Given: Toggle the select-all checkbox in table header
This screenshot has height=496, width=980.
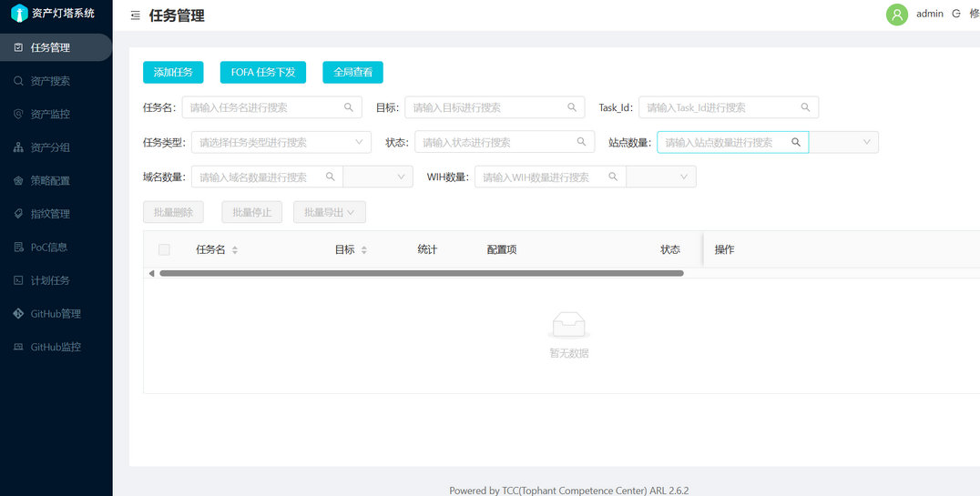Looking at the screenshot, I should (x=164, y=250).
